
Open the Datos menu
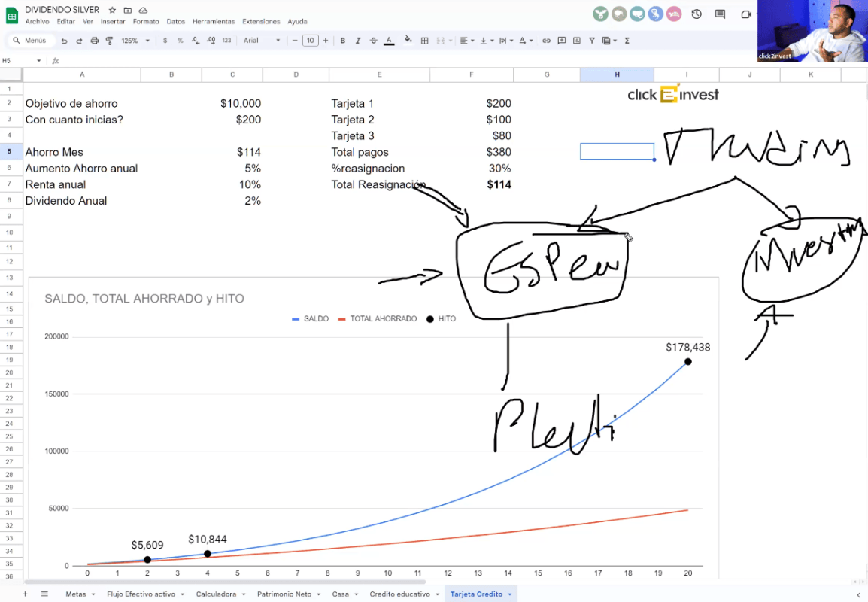(x=176, y=22)
